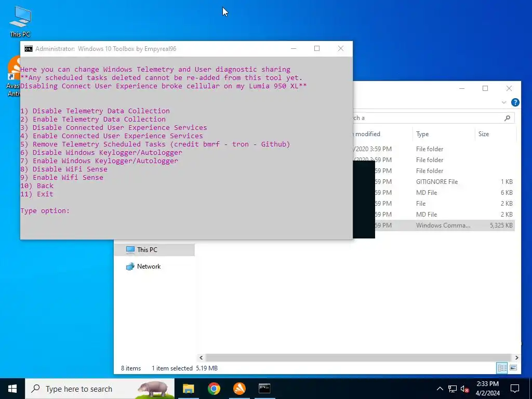532x399 pixels.
Task: Close the File Explorer window
Action: point(509,88)
